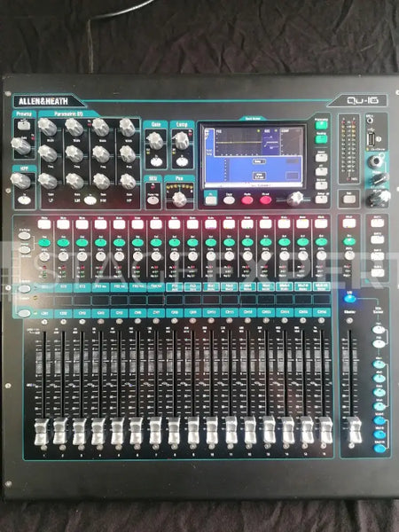
Task: Click the headphone jack socket
Action: 374,161
